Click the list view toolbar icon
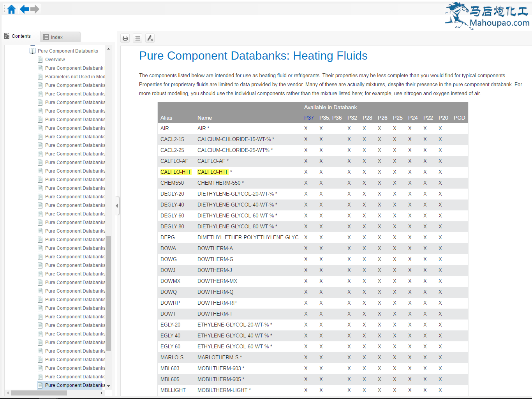Viewport: 532px width, 399px height. click(137, 38)
